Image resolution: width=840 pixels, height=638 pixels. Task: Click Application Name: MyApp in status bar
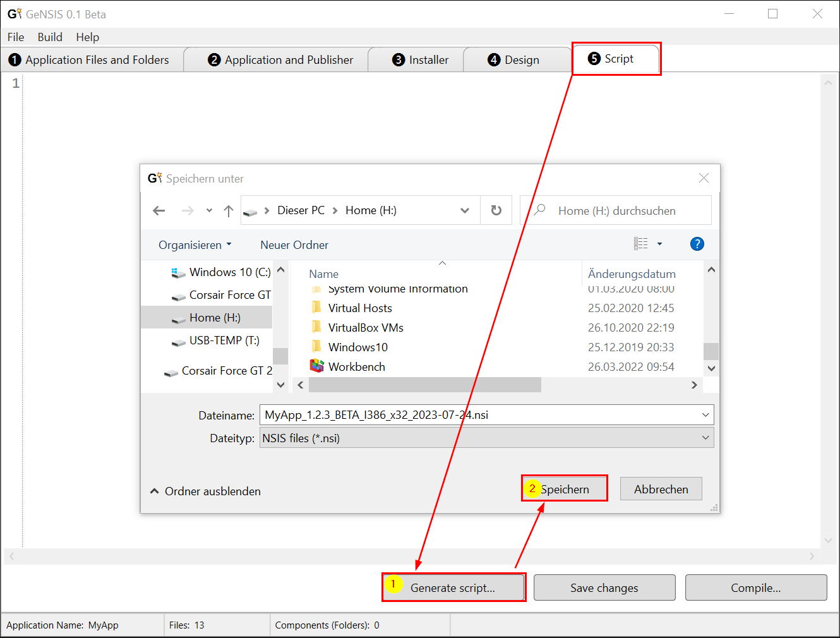click(63, 625)
